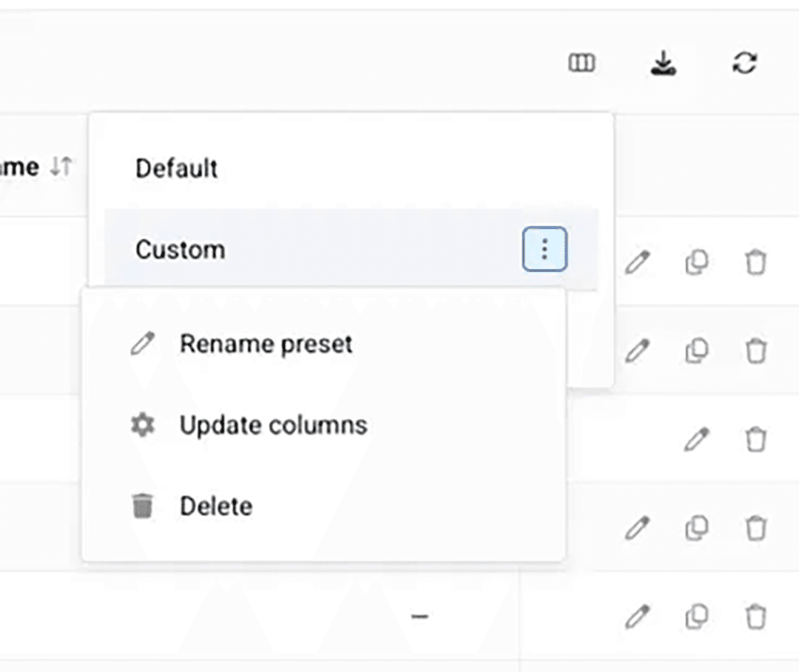Click the pencil icon in first table row
799x672 pixels.
(x=638, y=262)
